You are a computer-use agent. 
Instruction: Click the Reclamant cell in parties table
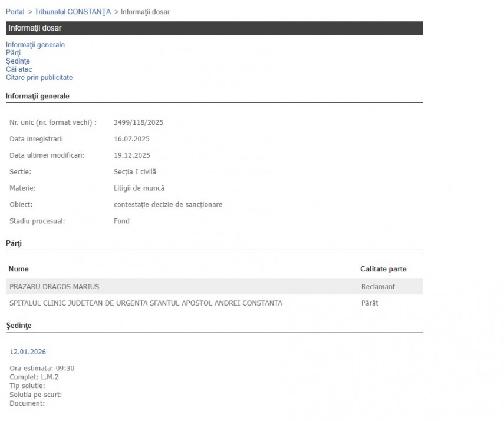[378, 287]
